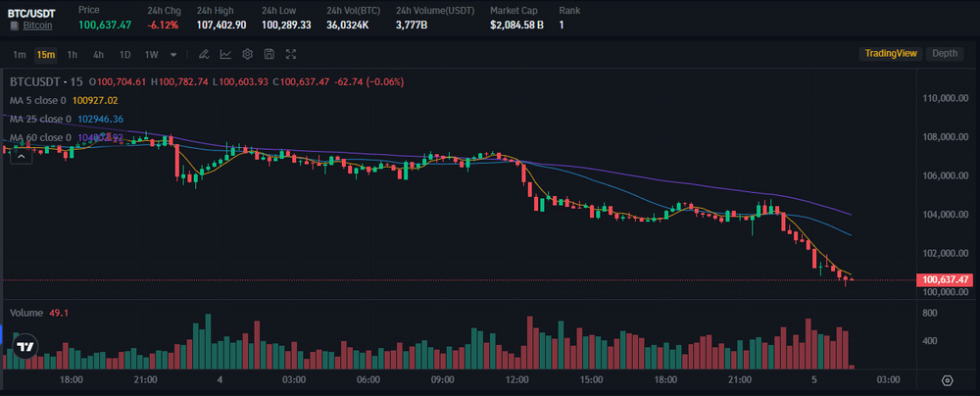Switch to the Depth tab
The width and height of the screenshot is (980, 396).
click(945, 54)
